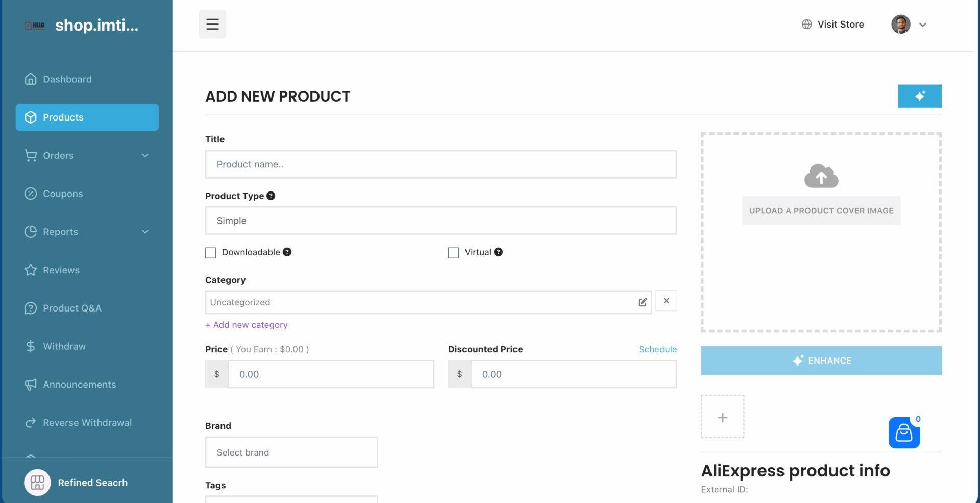Toggle the hamburger menu at the top
Viewport: 980px width, 503px height.
click(x=212, y=23)
